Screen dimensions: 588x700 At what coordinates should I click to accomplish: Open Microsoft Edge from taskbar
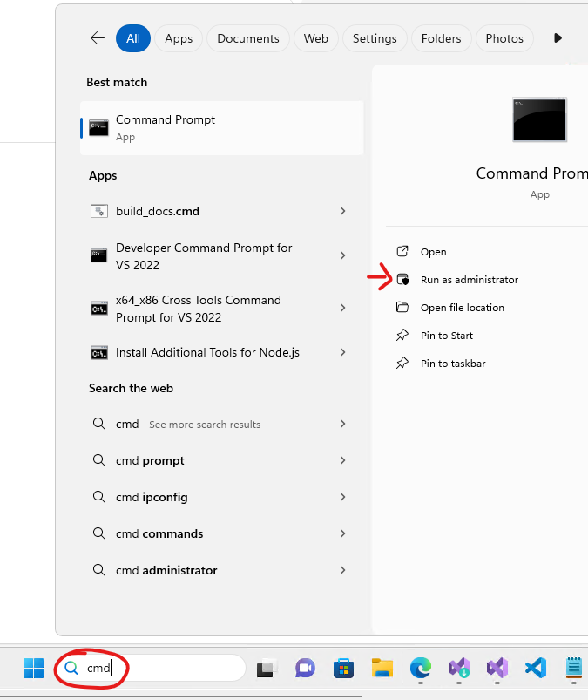point(421,668)
